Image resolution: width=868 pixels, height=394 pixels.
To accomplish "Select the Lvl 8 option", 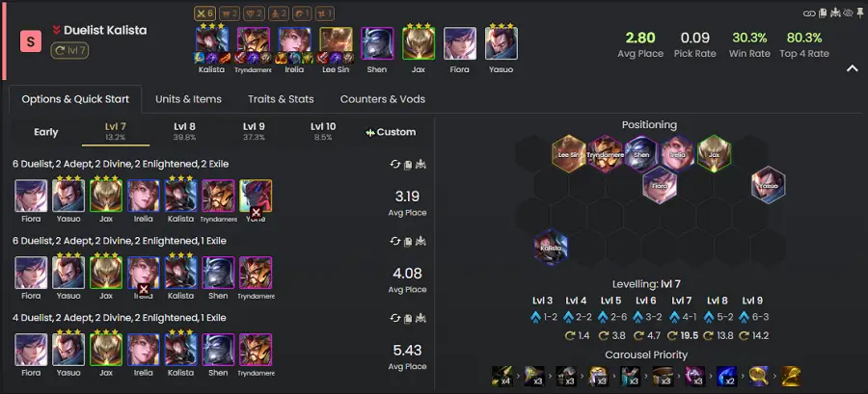I will [184, 131].
